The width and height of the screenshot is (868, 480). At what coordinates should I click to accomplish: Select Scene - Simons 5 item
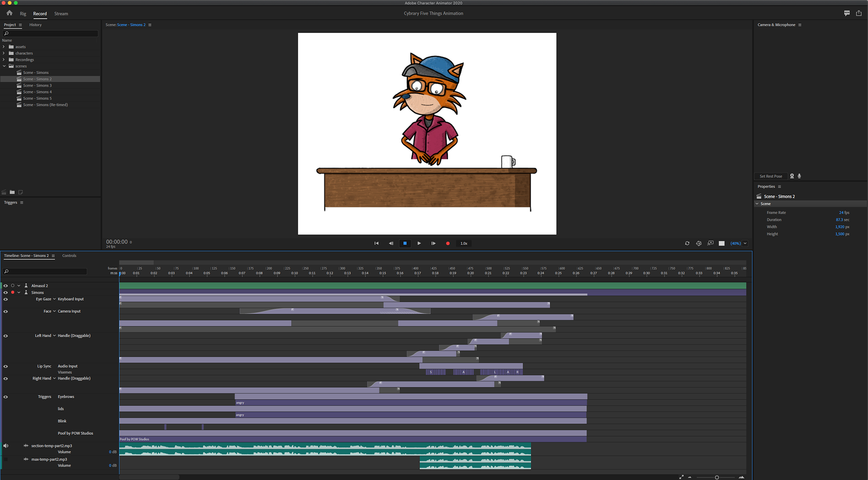coord(38,99)
